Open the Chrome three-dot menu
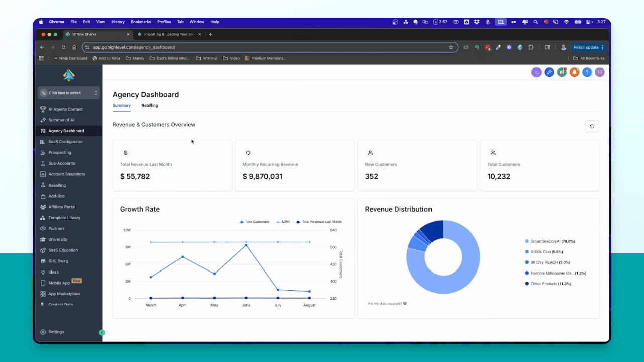This screenshot has height=362, width=644. [x=602, y=47]
